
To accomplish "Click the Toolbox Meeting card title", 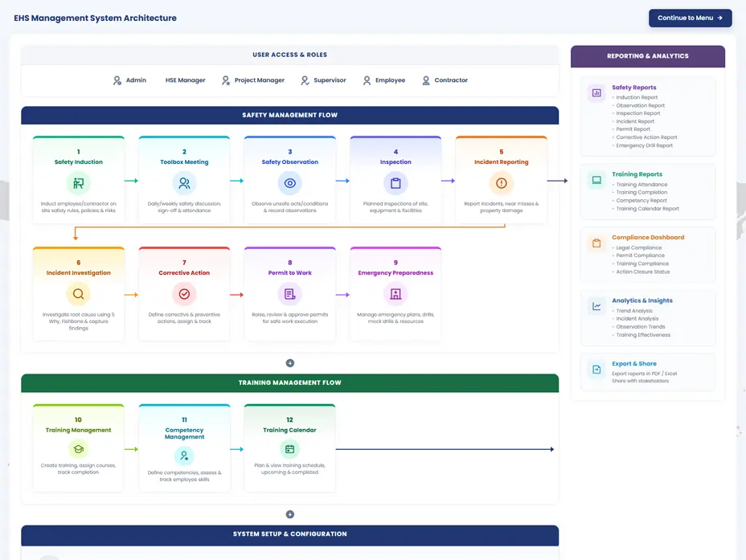I will click(184, 162).
